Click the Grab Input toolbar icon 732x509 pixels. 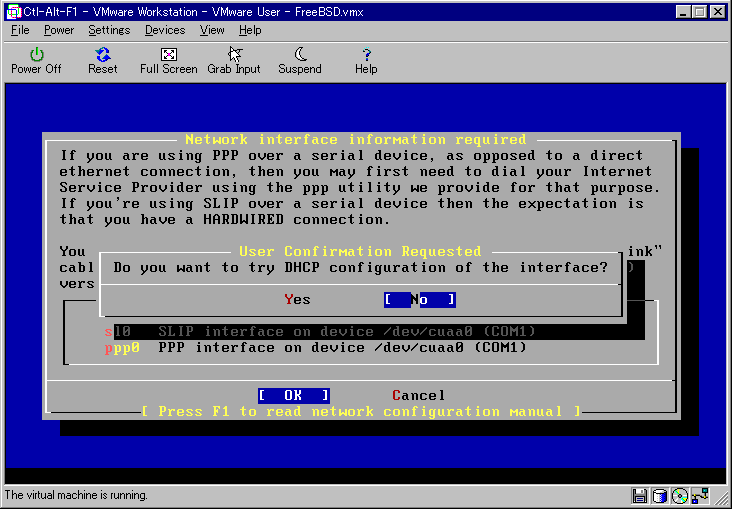234,61
